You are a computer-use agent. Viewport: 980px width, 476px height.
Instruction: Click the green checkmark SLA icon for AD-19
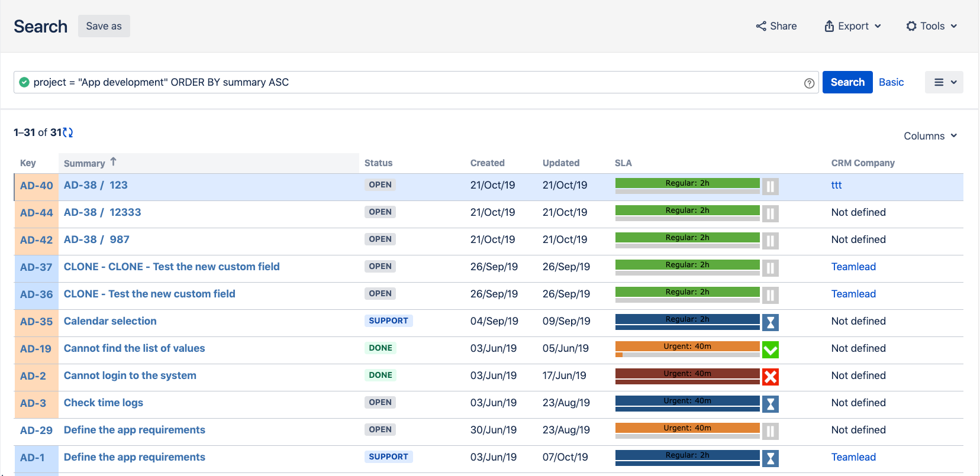(770, 350)
